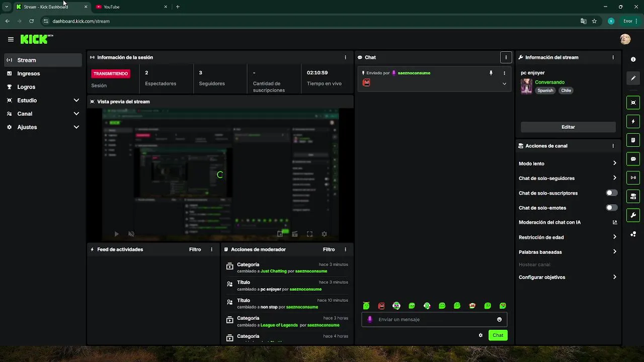Open a new browser tab

tap(178, 7)
